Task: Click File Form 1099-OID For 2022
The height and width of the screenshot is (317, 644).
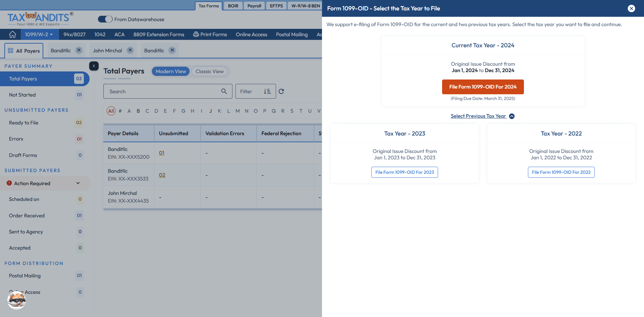Action: point(561,172)
